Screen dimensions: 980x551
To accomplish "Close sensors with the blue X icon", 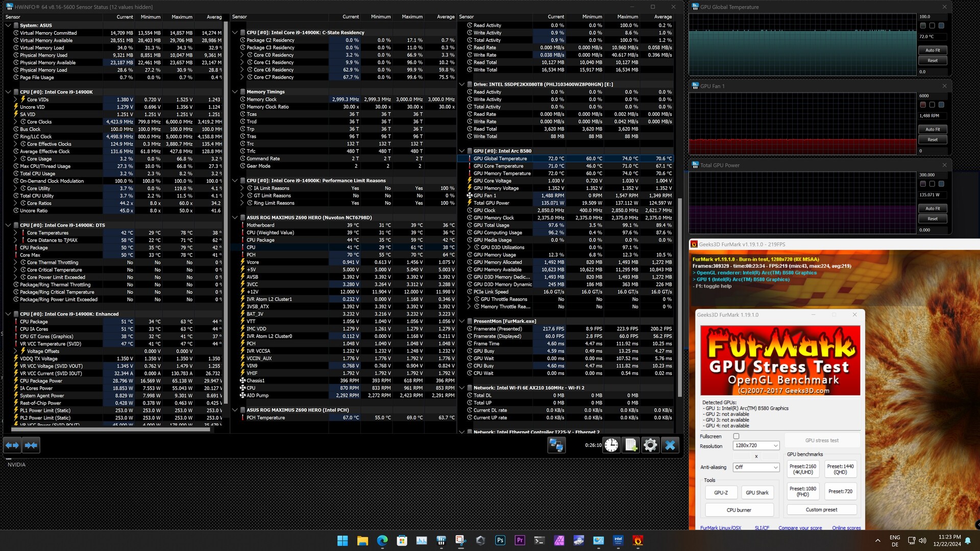I will (x=670, y=445).
